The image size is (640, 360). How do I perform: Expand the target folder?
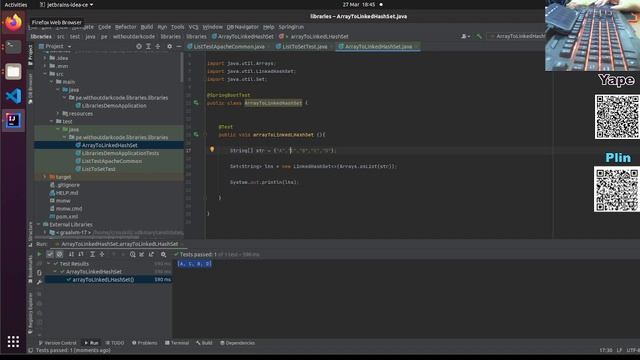45,177
